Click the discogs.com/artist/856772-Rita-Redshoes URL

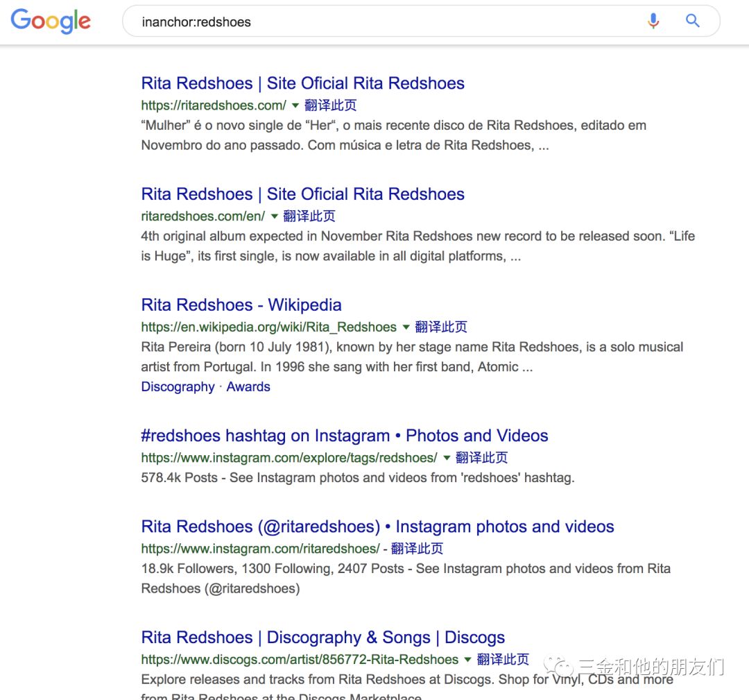coord(300,659)
